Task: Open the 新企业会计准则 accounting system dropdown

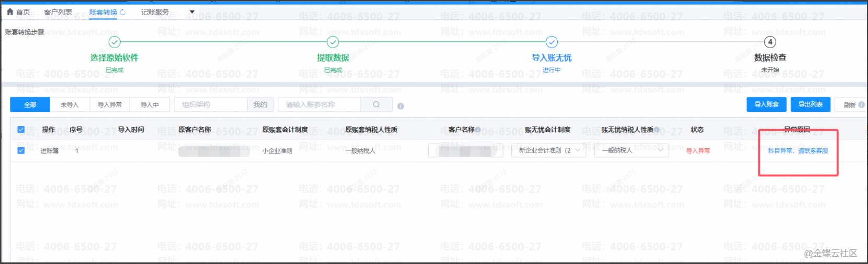Action: click(549, 151)
